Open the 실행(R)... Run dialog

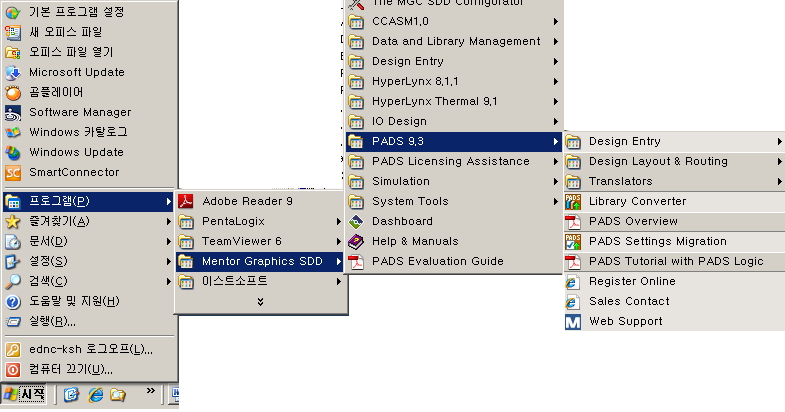[90, 321]
